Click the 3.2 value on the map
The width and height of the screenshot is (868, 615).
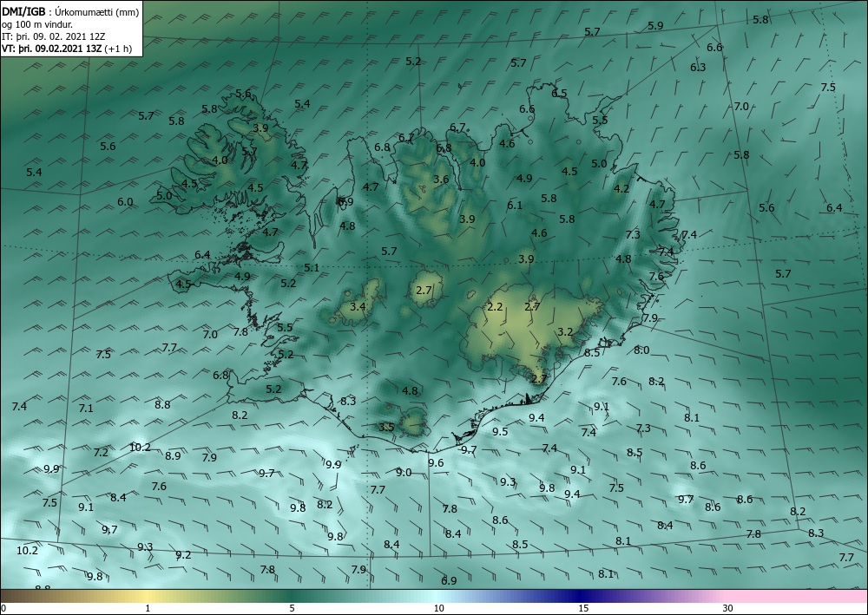565,332
